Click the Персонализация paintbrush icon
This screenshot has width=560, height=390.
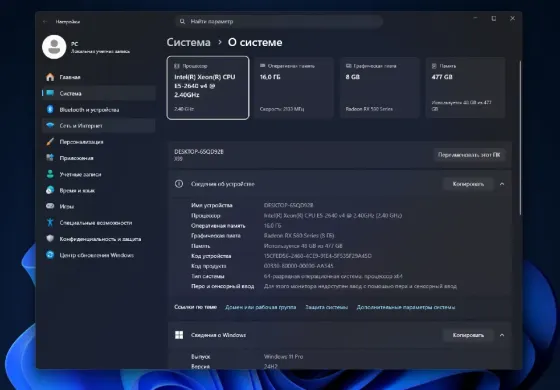click(x=50, y=142)
